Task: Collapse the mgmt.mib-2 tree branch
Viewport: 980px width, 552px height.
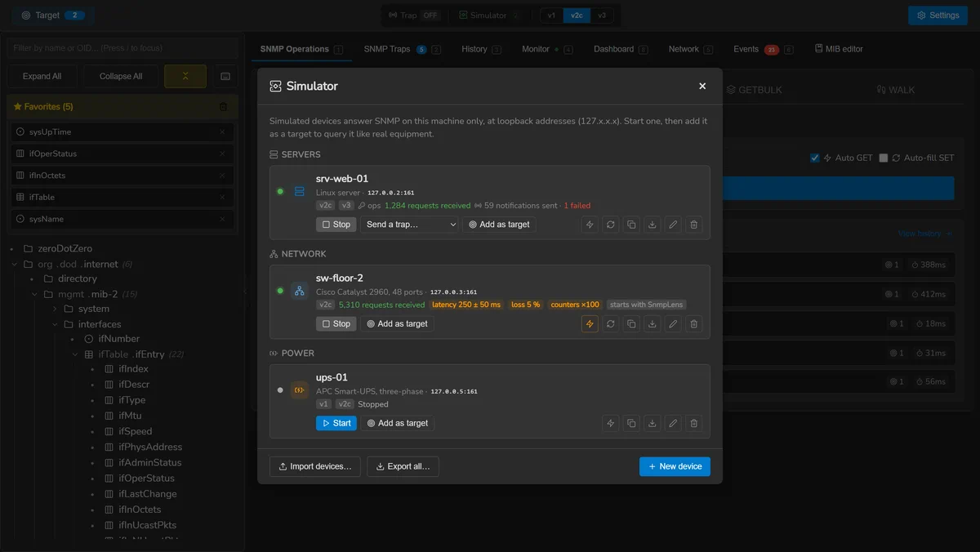Action: pyautogui.click(x=36, y=294)
